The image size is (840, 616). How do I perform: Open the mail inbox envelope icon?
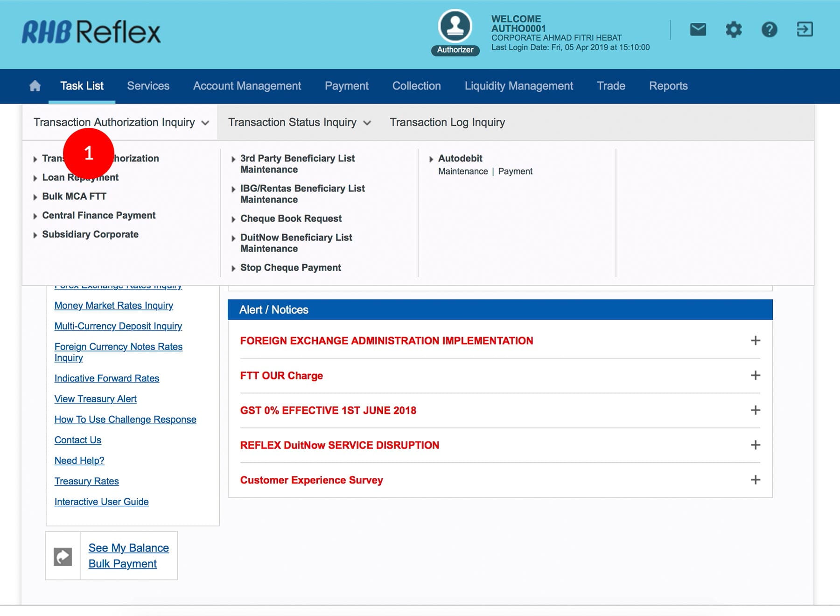pos(698,30)
